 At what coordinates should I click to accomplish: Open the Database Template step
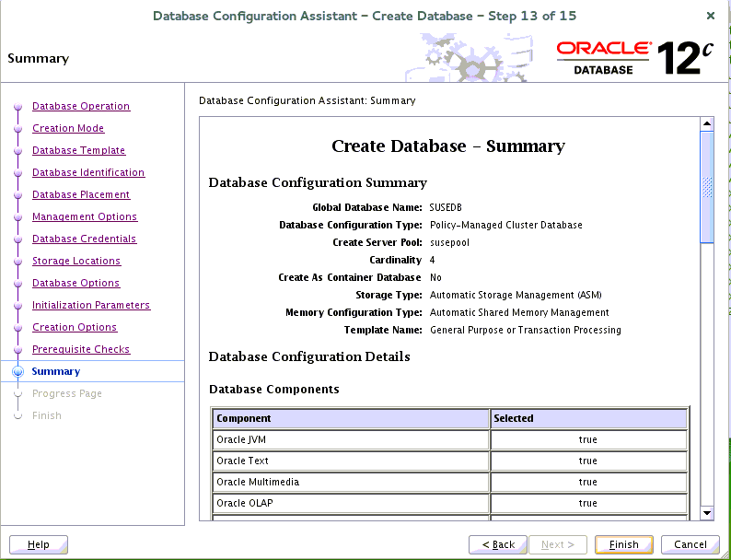tap(79, 150)
